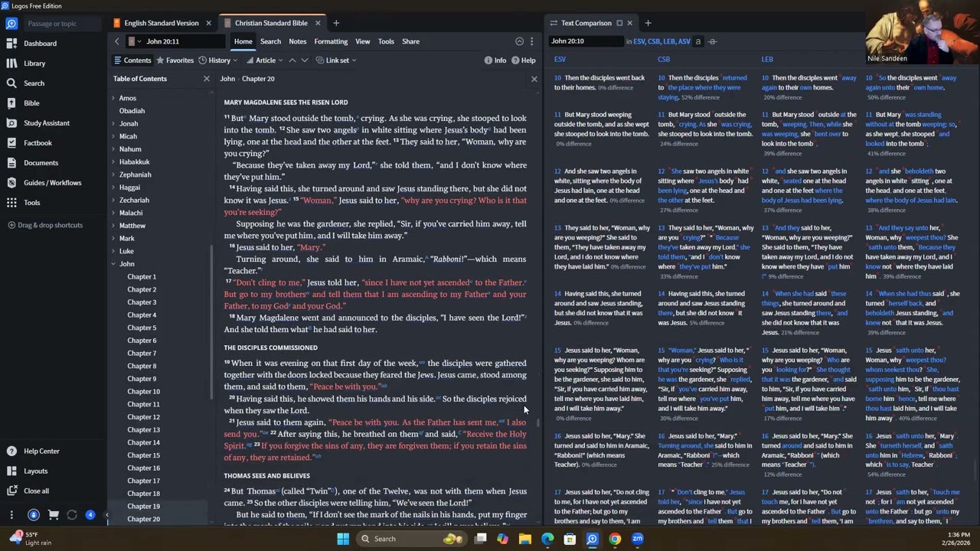Expand the Matthew book node
The width and height of the screenshot is (980, 551).
(x=113, y=226)
